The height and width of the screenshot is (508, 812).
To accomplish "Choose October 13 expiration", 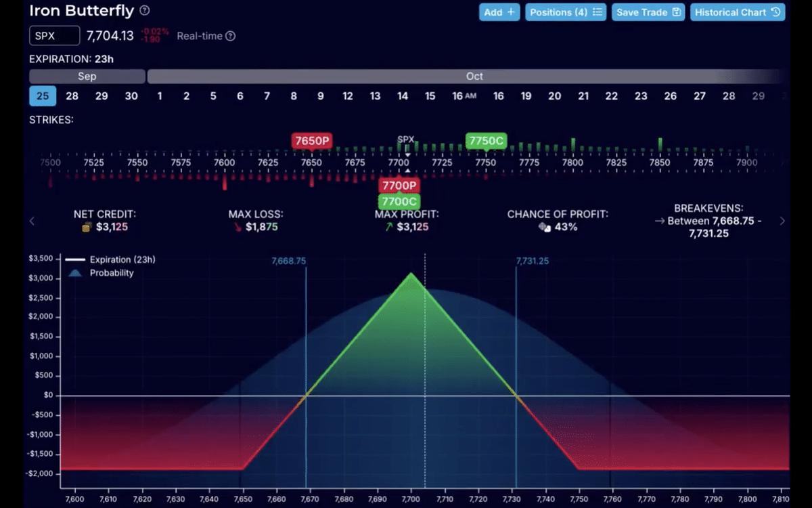I will 375,96.
